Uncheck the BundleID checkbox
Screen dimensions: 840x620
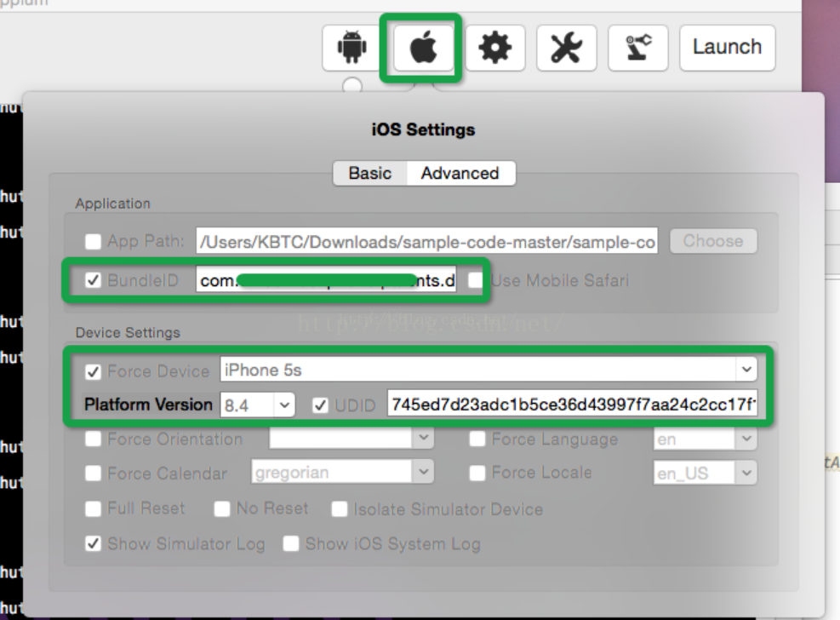tap(94, 280)
